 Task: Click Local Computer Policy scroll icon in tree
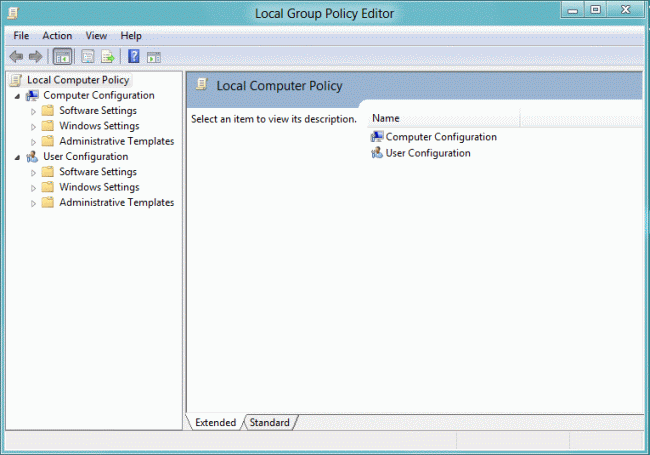pyautogui.click(x=16, y=80)
